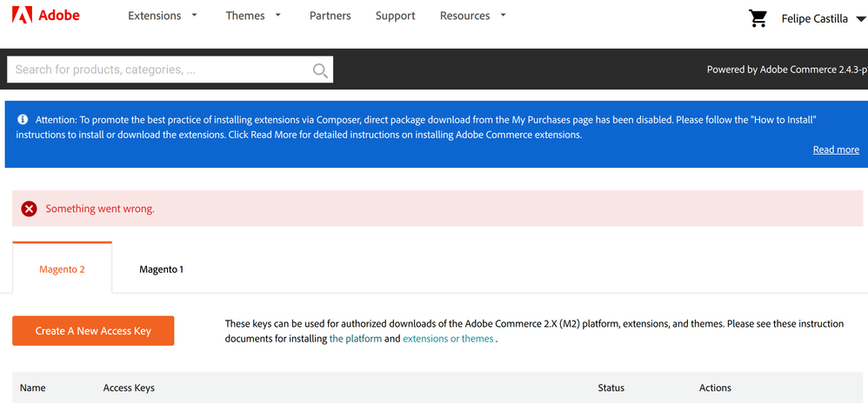Open the Support menu item
868x411 pixels.
395,16
